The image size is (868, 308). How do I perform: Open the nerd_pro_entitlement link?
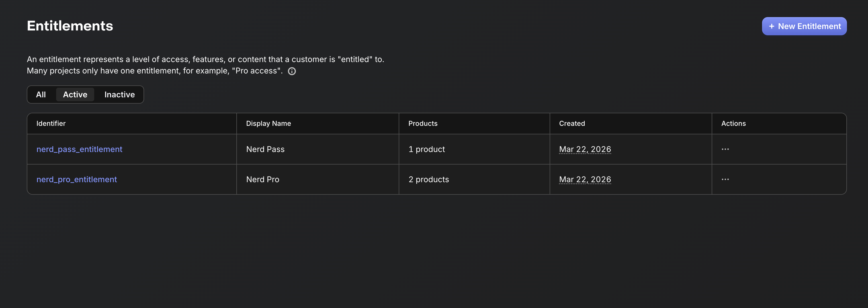point(77,179)
